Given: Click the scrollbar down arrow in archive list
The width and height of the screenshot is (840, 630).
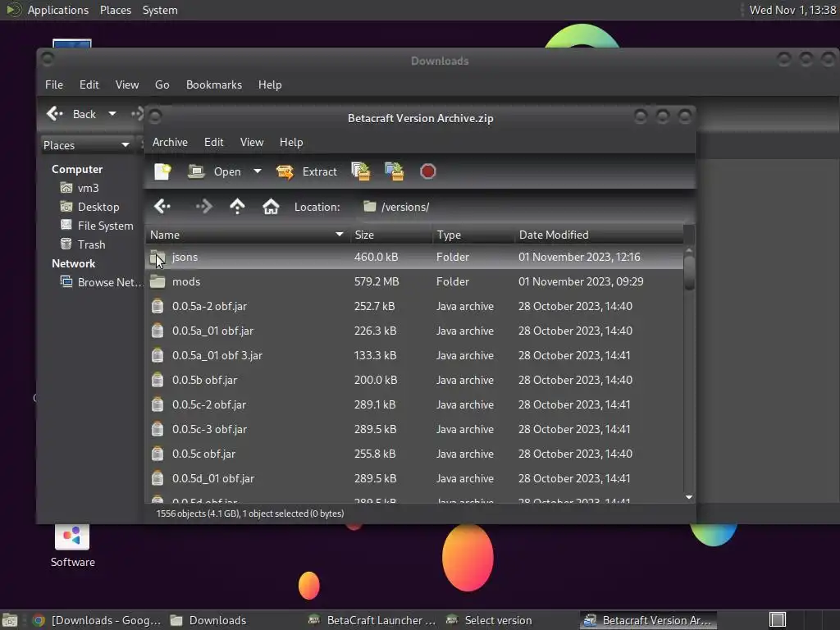Looking at the screenshot, I should pyautogui.click(x=689, y=498).
